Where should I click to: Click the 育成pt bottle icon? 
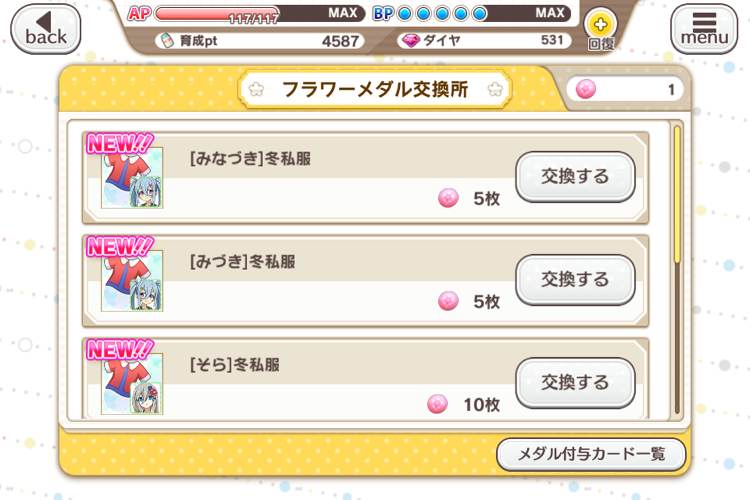[167, 41]
